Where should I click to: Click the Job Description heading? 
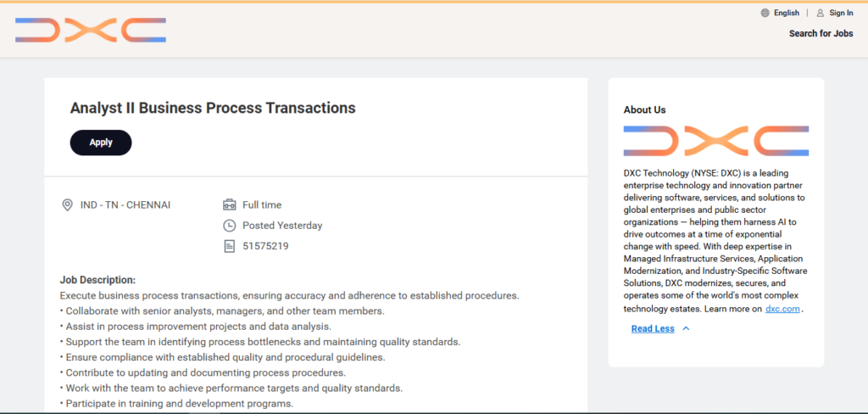click(97, 280)
